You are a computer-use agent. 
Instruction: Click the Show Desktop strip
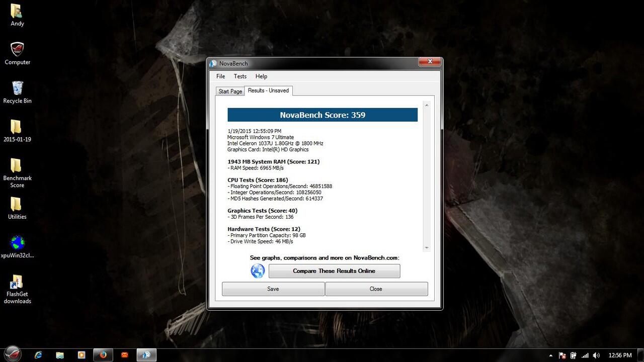[640, 355]
